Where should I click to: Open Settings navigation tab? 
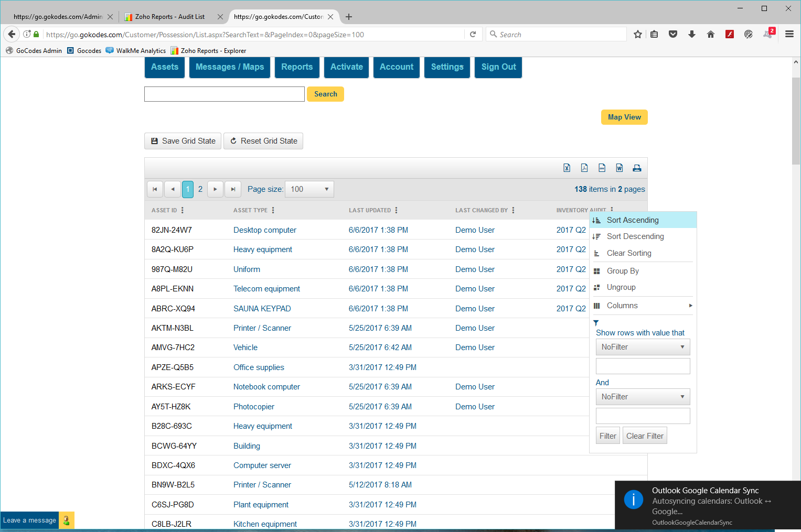click(447, 67)
